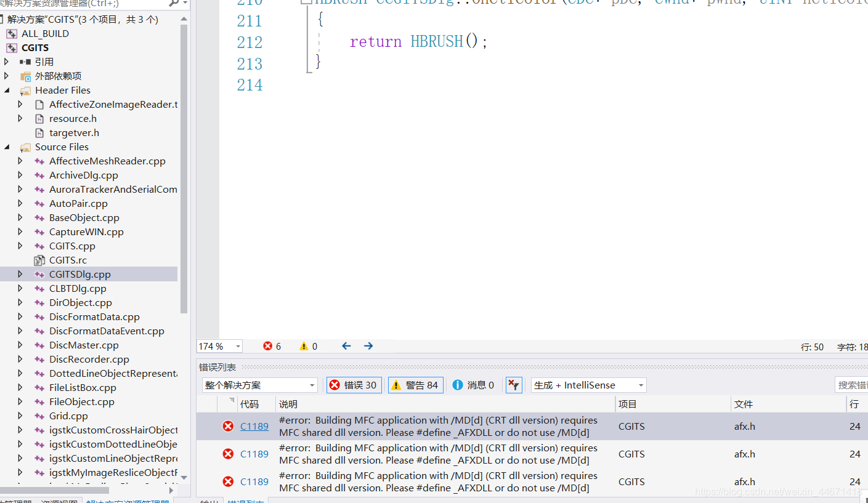Click afx.h file cell in first error row
The image size is (868, 503).
pos(744,426)
